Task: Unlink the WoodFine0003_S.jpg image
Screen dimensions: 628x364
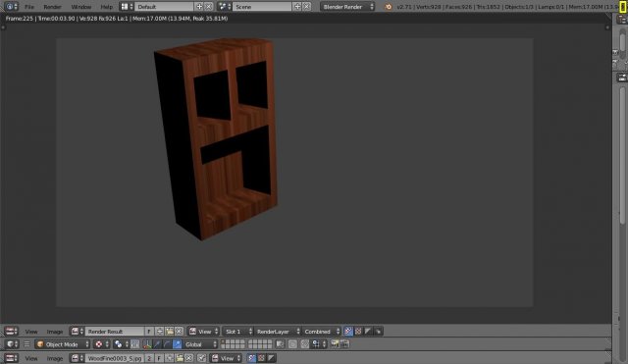Action: tap(189, 358)
